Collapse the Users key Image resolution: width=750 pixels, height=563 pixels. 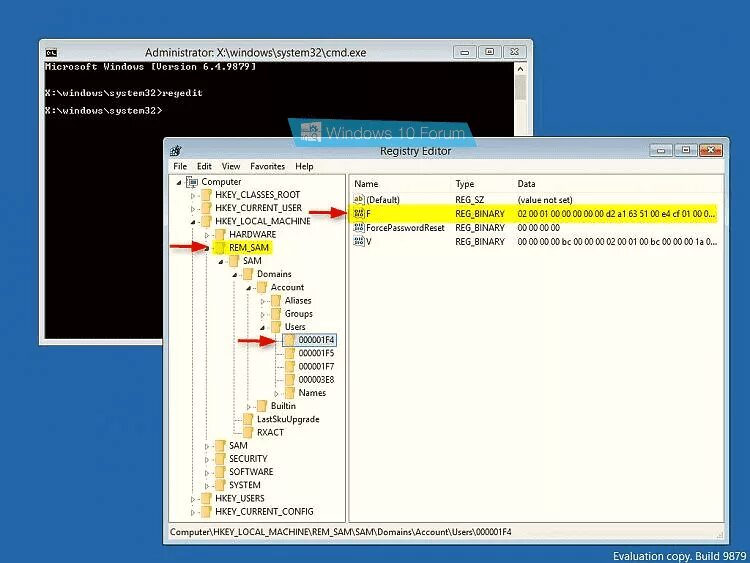pos(263,328)
